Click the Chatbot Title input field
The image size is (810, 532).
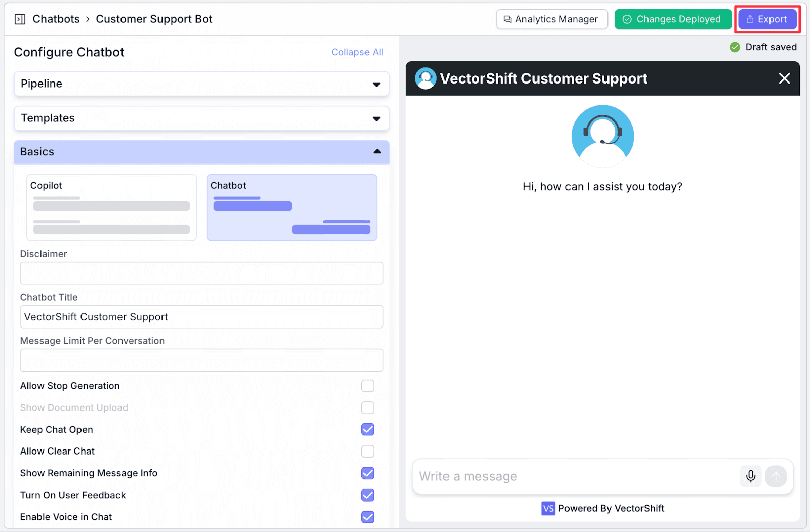tap(201, 317)
